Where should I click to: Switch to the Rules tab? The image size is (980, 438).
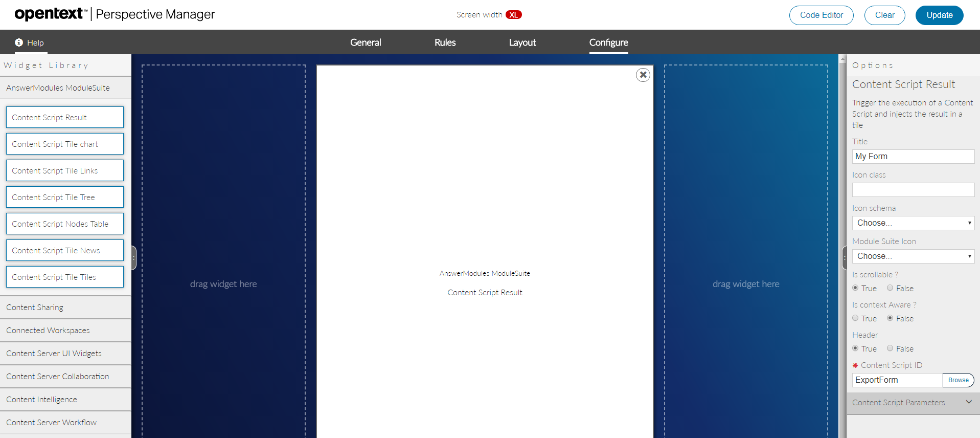pos(445,42)
